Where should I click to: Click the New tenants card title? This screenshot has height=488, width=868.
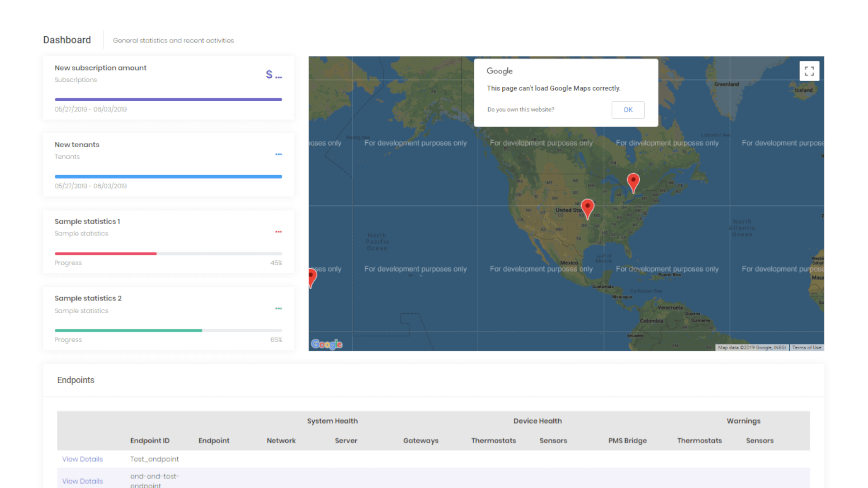77,145
